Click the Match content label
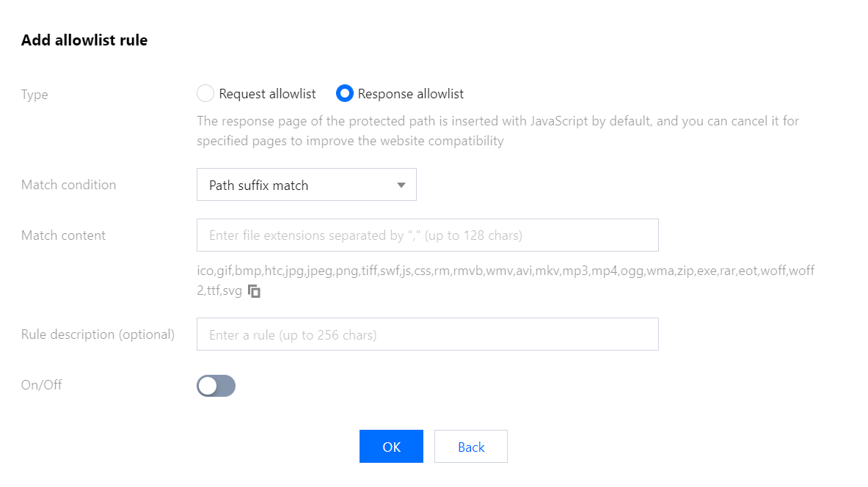Viewport: 868px width, 487px height. click(63, 235)
